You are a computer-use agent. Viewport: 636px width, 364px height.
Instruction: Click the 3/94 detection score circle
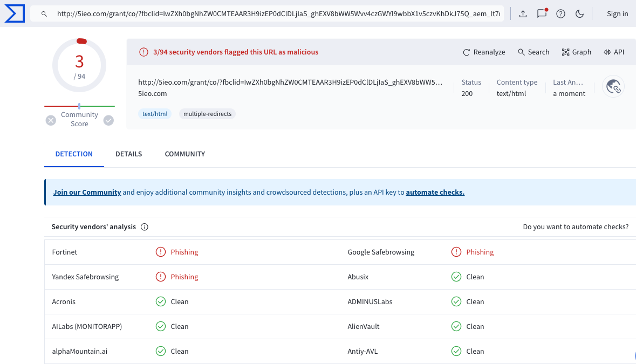pyautogui.click(x=79, y=65)
